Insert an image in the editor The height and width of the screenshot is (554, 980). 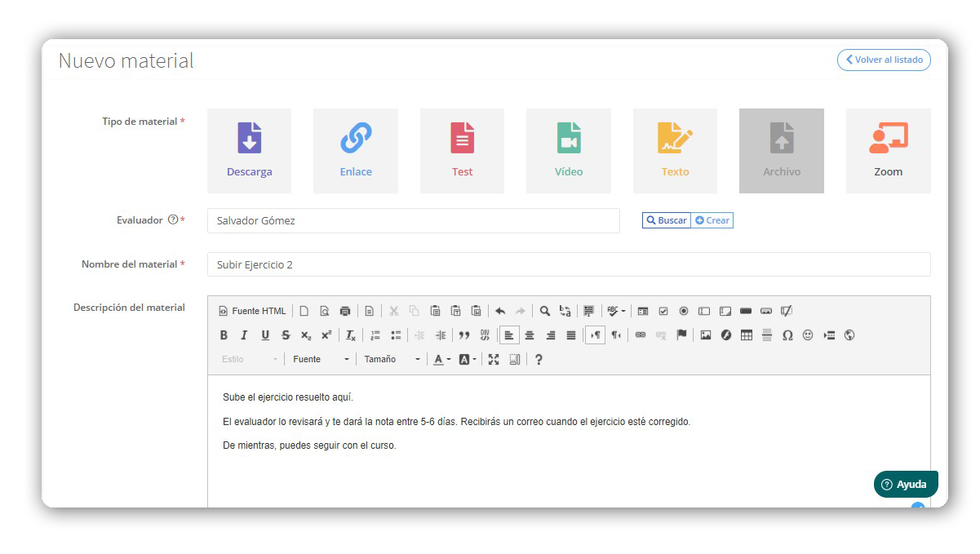706,335
